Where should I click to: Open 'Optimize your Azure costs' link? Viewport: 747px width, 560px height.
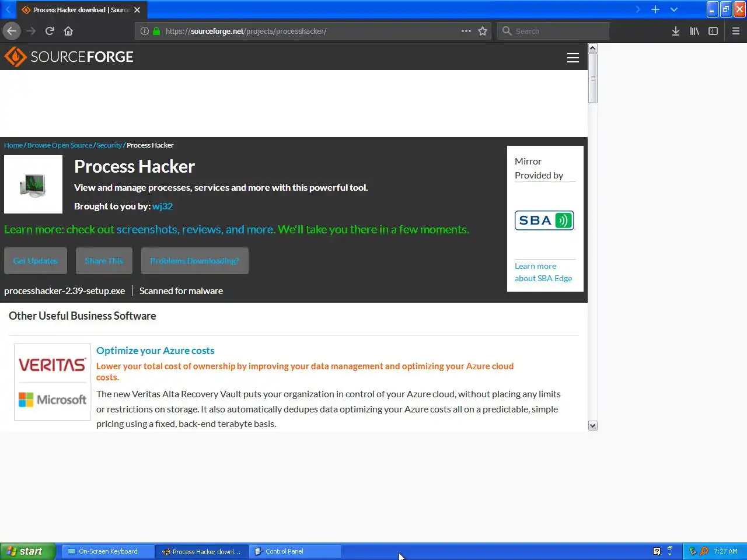click(155, 351)
